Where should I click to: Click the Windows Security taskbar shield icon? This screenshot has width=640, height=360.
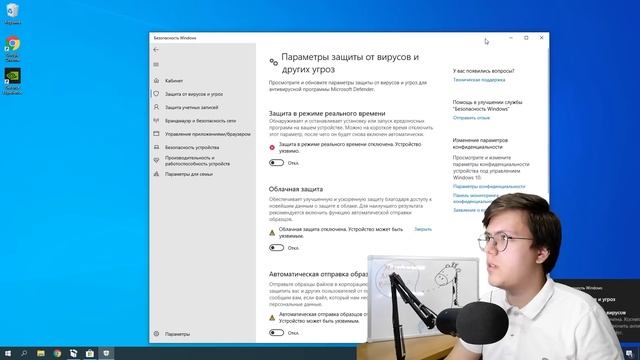(106, 353)
